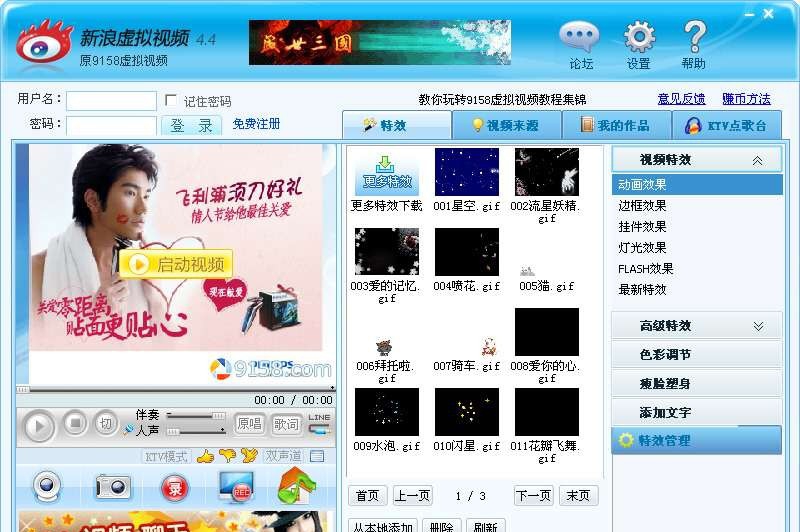This screenshot has width=800, height=532.
Task: Click the victory hand gesture icon
Action: 249,455
